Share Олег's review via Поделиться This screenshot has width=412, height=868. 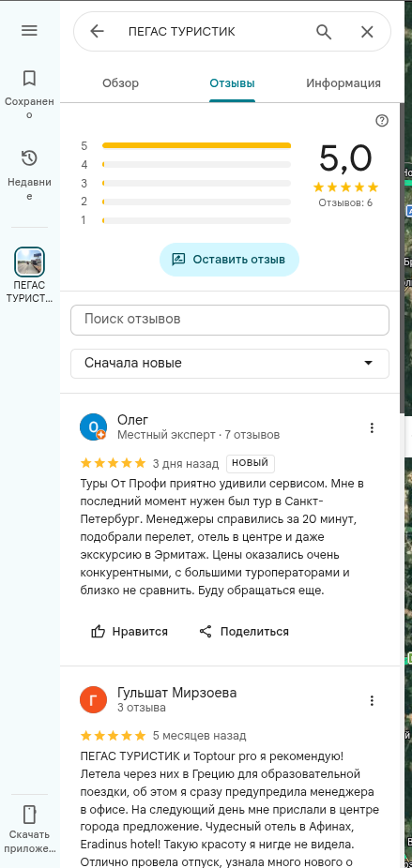[244, 631]
